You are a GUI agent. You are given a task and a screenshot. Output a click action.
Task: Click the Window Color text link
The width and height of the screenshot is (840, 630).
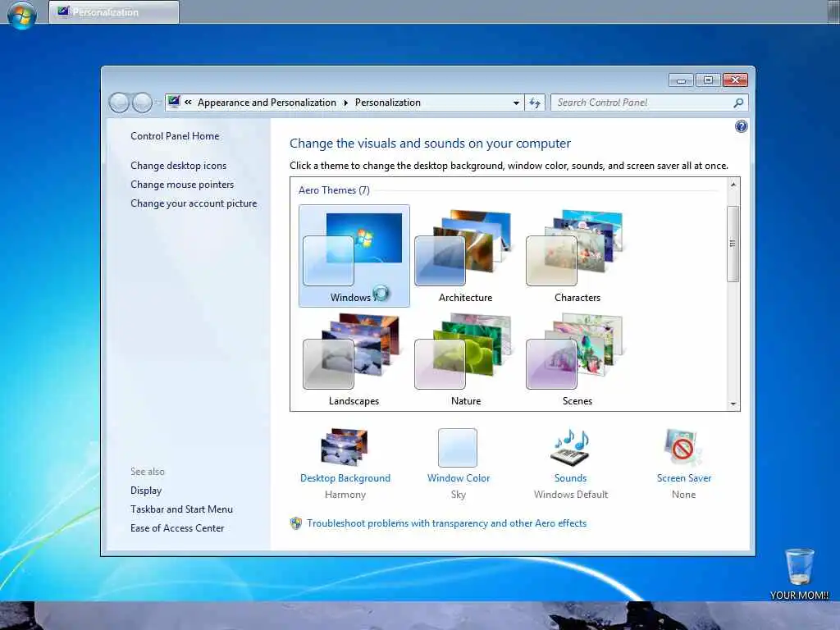[x=459, y=478]
